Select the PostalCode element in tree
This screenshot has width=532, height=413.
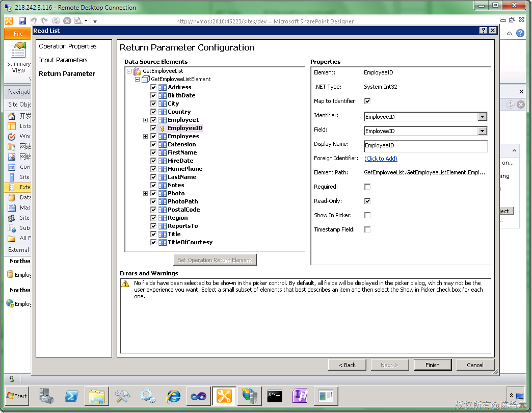tap(183, 210)
